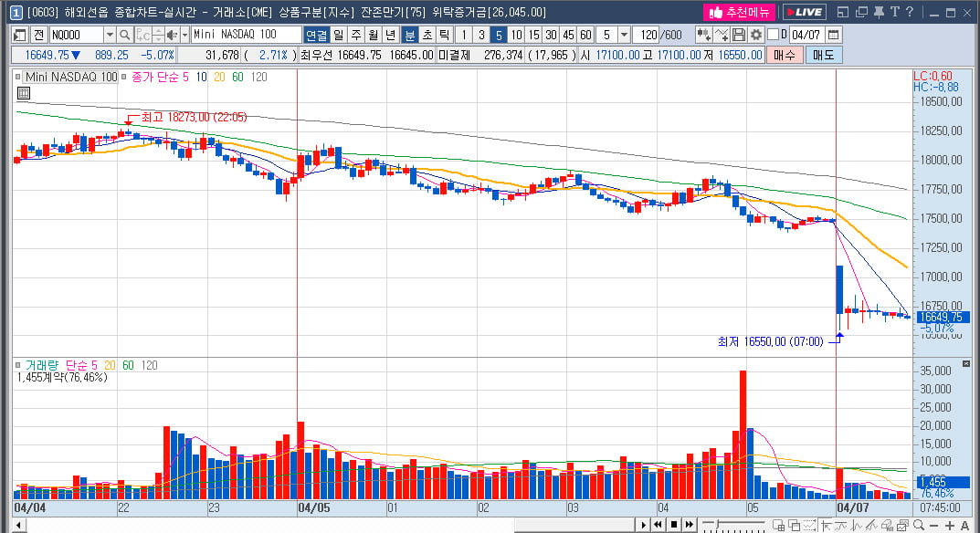
Task: Open the calendar date picker icon
Action: [x=833, y=35]
